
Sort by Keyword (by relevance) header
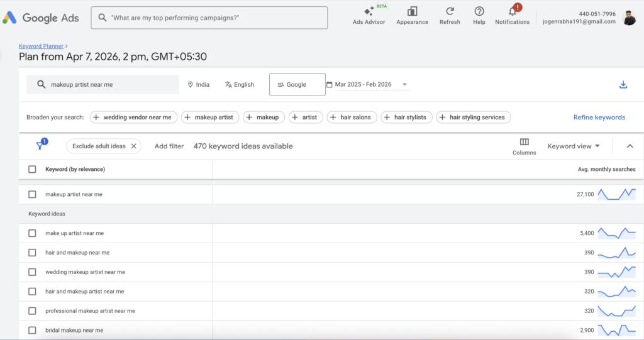[75, 169]
